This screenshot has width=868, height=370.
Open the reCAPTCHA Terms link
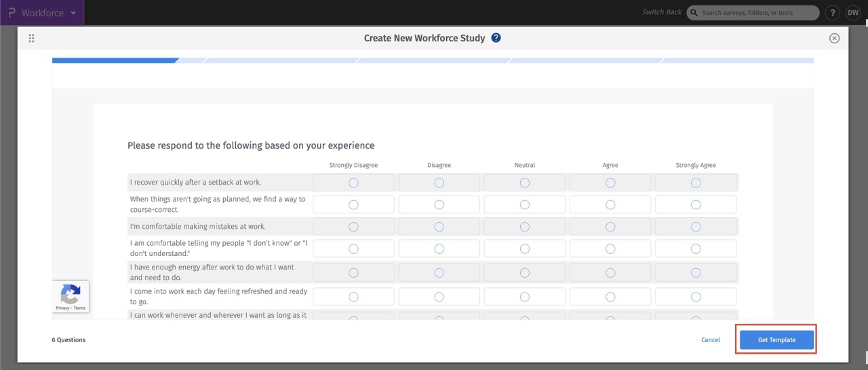[x=79, y=308]
